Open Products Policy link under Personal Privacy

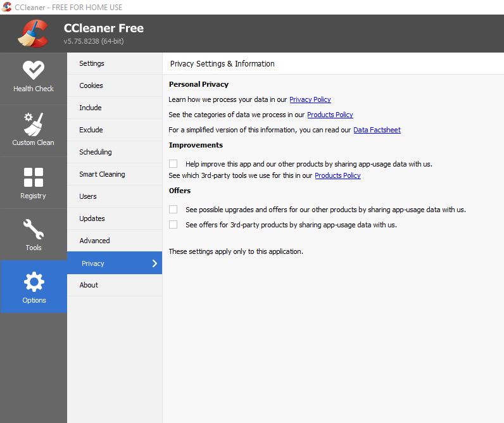click(x=330, y=115)
